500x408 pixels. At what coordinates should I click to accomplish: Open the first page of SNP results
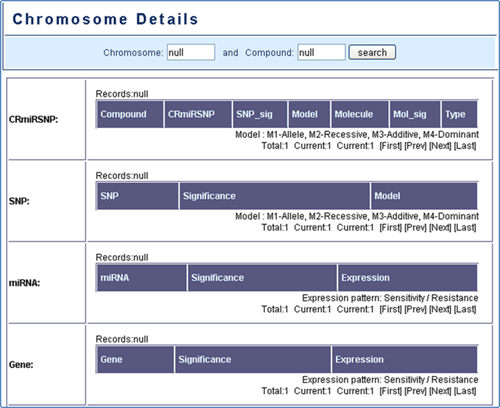[391, 227]
